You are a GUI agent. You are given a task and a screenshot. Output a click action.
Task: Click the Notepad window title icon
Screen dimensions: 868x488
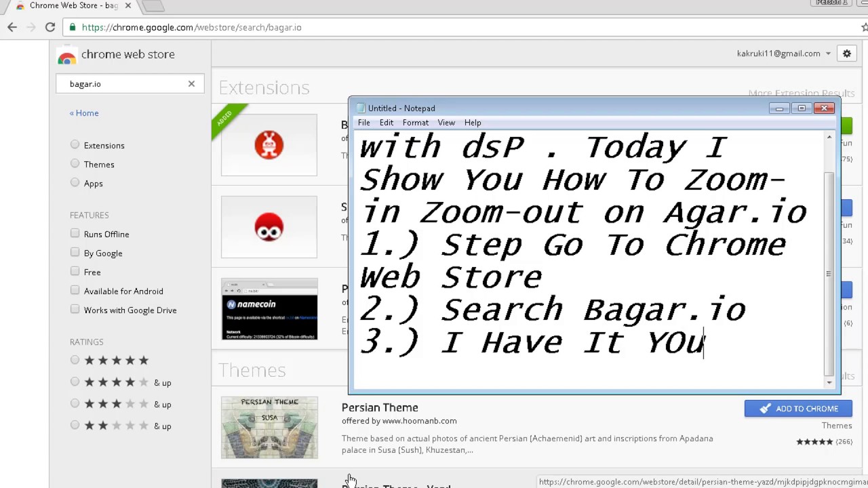pos(361,108)
